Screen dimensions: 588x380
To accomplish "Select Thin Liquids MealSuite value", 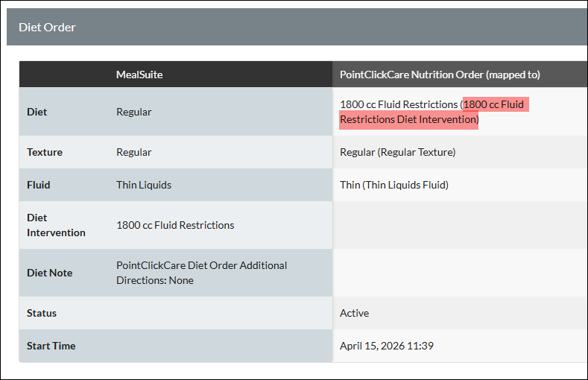I will [144, 185].
